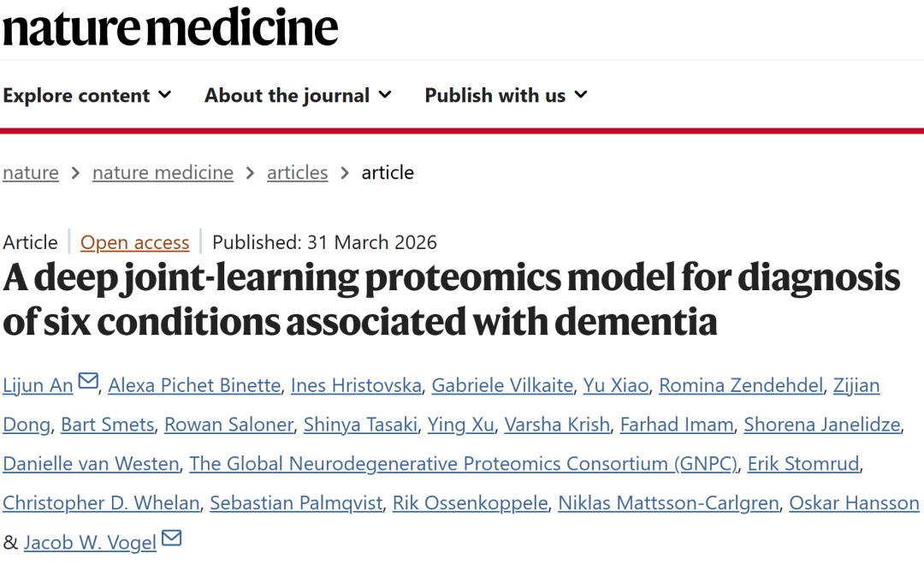The width and height of the screenshot is (924, 571).
Task: Navigate to the articles breadcrumb
Action: coord(297,172)
